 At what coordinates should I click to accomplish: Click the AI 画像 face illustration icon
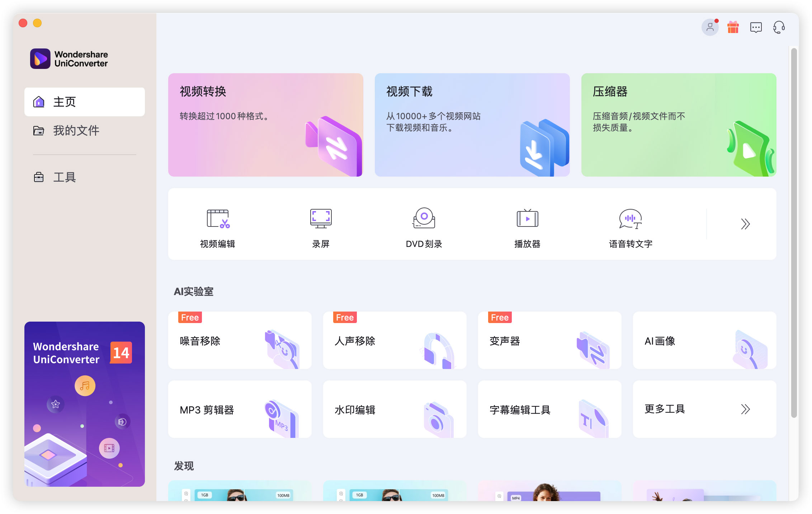point(750,349)
